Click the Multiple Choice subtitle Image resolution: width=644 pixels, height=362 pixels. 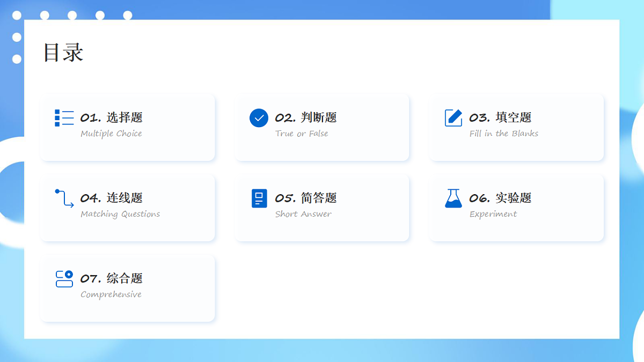click(x=111, y=134)
